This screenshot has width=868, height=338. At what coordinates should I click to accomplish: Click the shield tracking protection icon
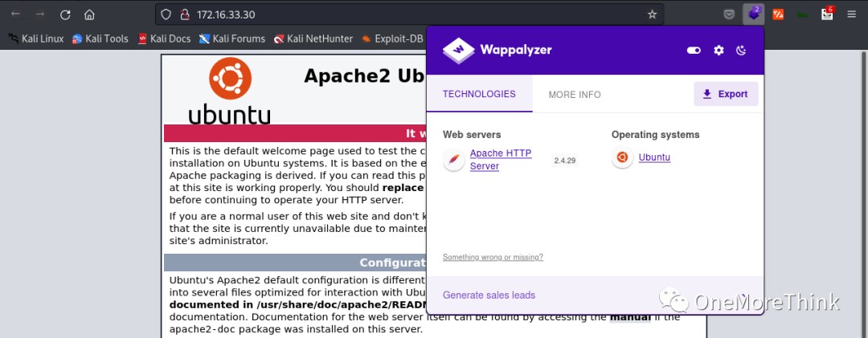tap(166, 14)
